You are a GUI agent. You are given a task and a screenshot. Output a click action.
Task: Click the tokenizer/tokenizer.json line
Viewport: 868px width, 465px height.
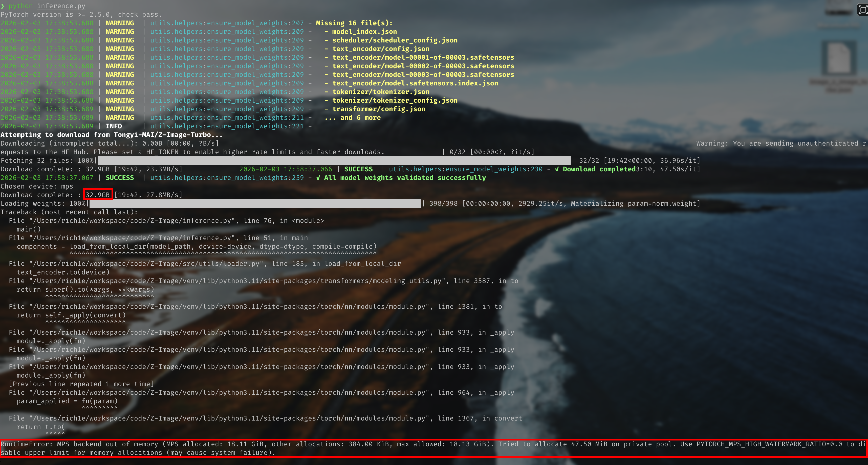tap(380, 91)
